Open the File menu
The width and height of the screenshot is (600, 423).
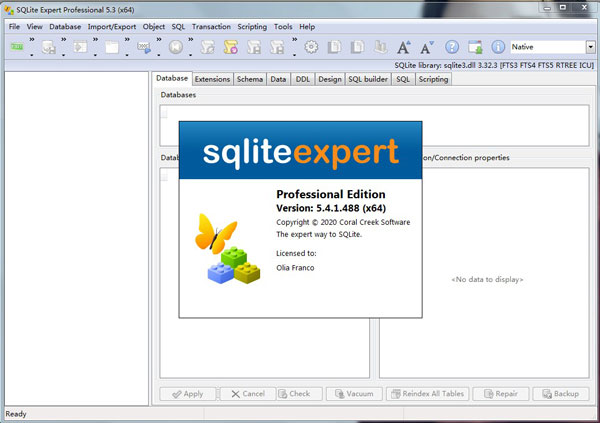[14, 27]
